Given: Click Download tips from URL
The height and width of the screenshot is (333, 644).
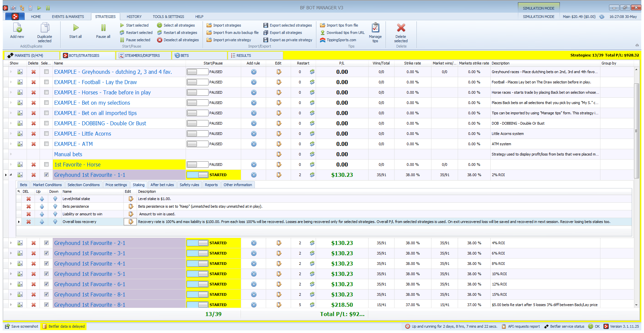Looking at the screenshot, I should [342, 33].
